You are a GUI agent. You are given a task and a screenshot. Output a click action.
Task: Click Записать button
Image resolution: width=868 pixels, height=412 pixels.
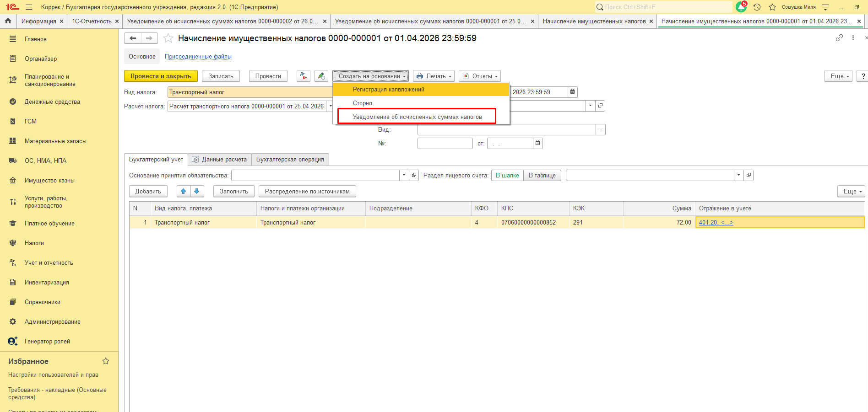click(221, 76)
